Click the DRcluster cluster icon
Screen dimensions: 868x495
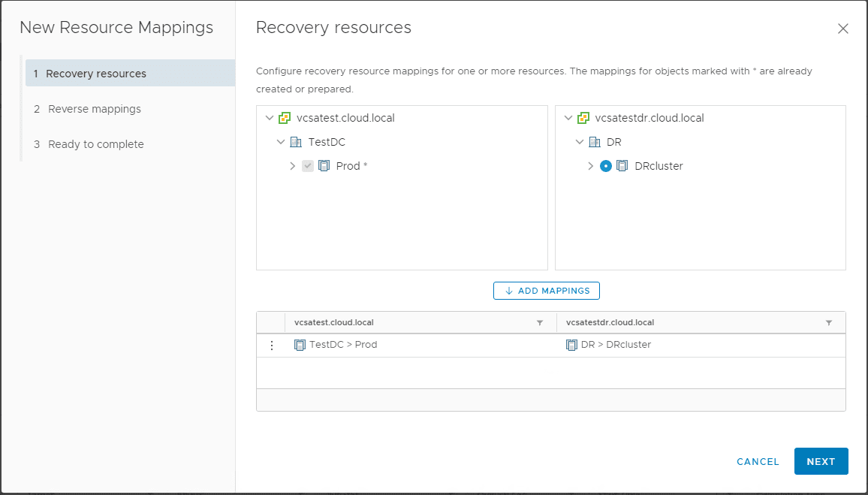click(621, 166)
